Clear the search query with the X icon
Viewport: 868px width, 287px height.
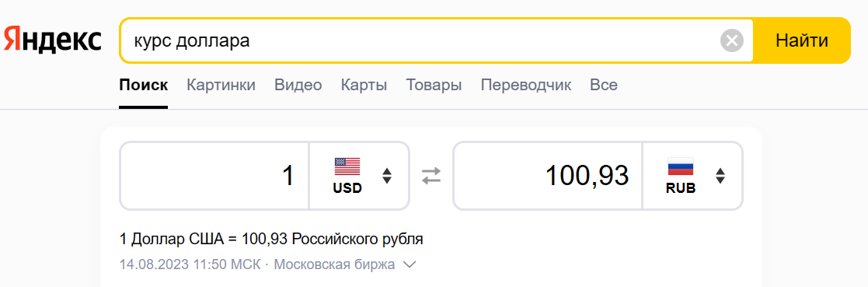(732, 40)
